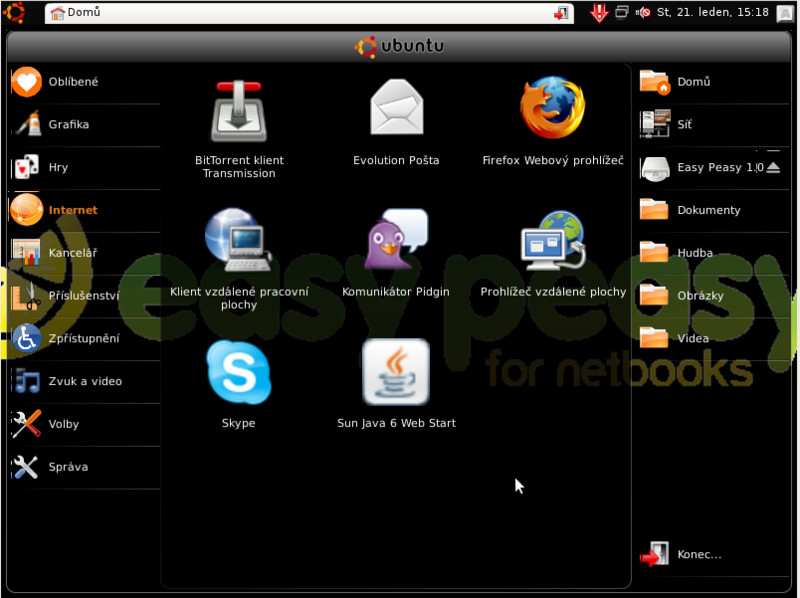Open Klient vzdálené pracovní plochy
Screen dimensions: 800x598
coord(239,259)
